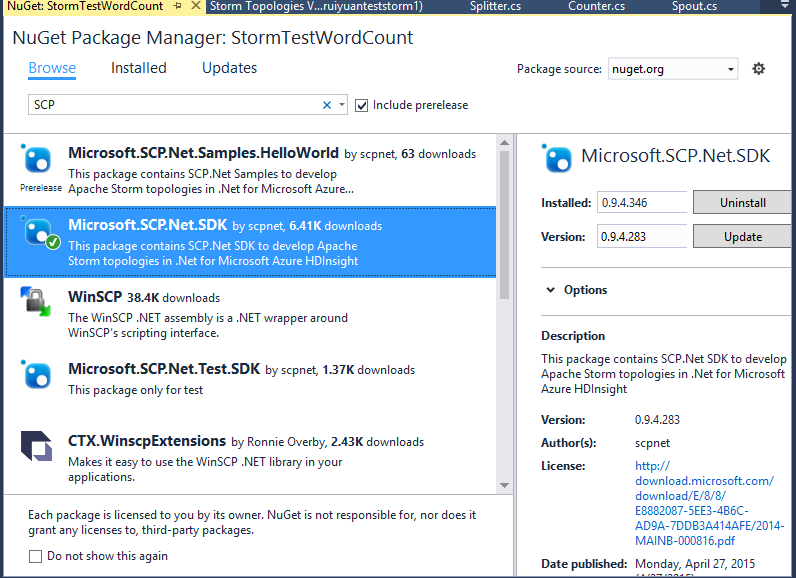Expand the search box history dropdown
This screenshot has height=578, width=796.
pyautogui.click(x=342, y=105)
